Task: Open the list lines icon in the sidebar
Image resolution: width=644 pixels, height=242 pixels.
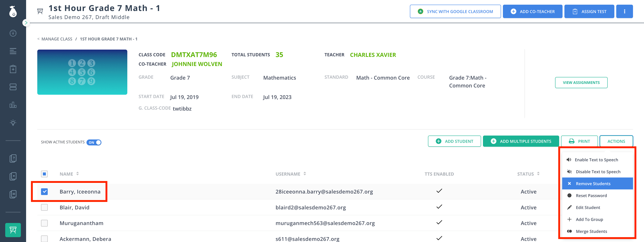Action: [13, 51]
